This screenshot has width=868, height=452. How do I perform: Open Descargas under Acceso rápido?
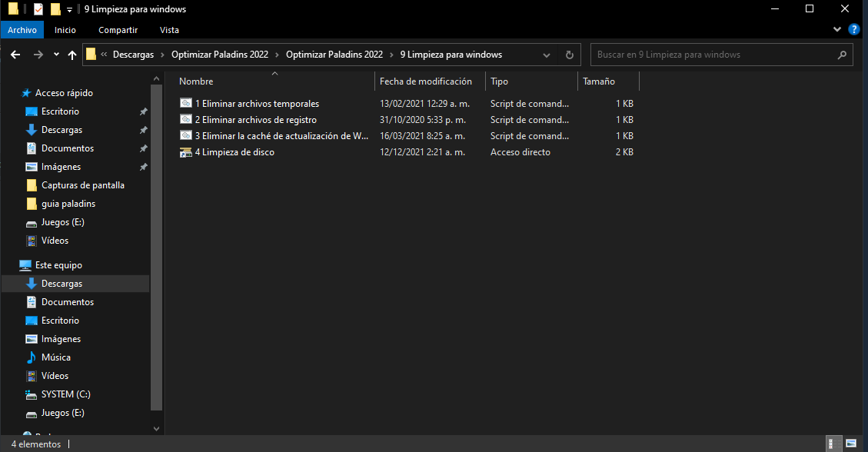(62, 129)
